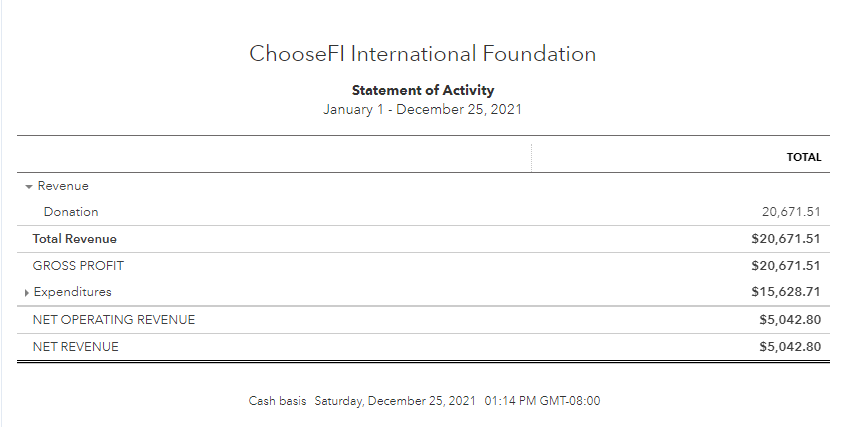Open Total Revenue amount $20,671.51
Screen dimensions: 844x427
786,239
